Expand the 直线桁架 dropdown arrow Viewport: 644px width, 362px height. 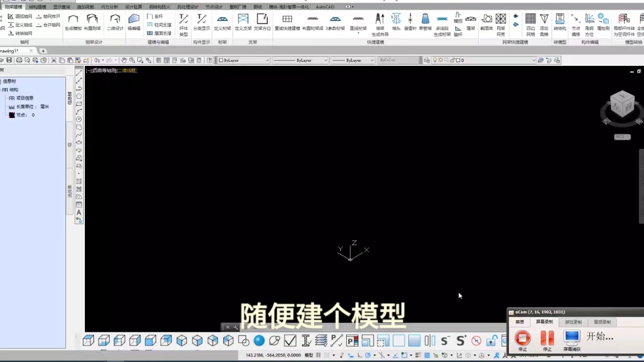click(x=358, y=33)
